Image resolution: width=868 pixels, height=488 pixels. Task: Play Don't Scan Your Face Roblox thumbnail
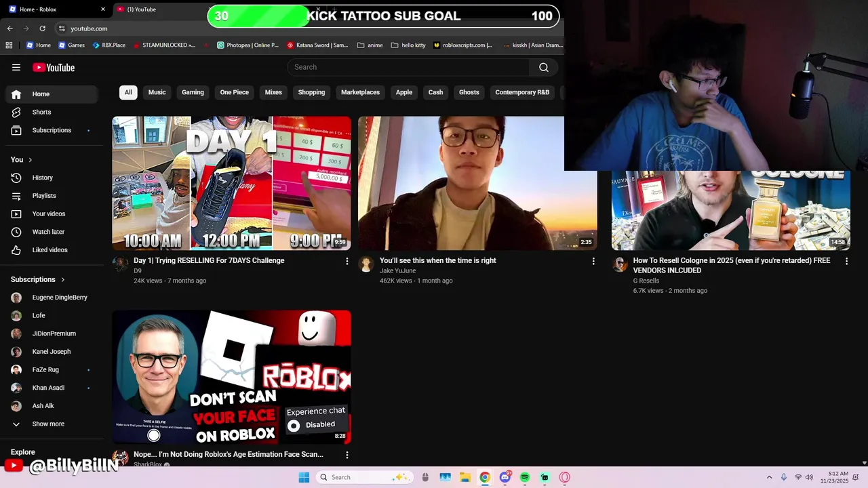[x=231, y=377]
